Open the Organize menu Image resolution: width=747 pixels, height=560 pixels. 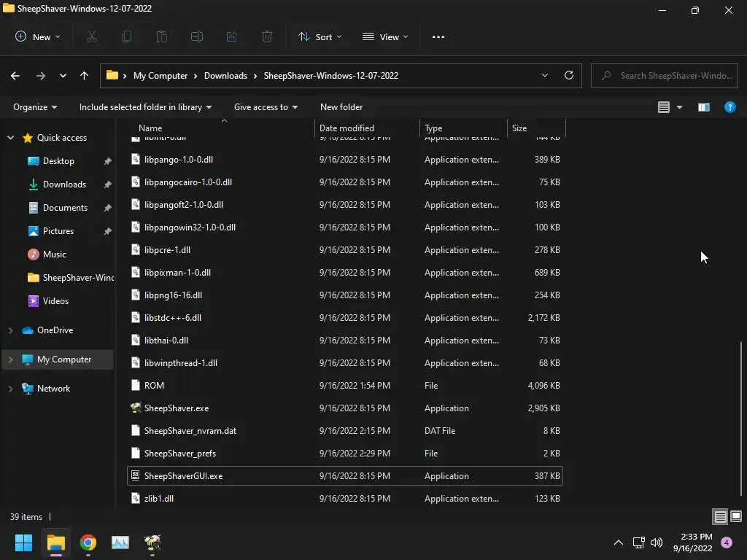(x=35, y=107)
